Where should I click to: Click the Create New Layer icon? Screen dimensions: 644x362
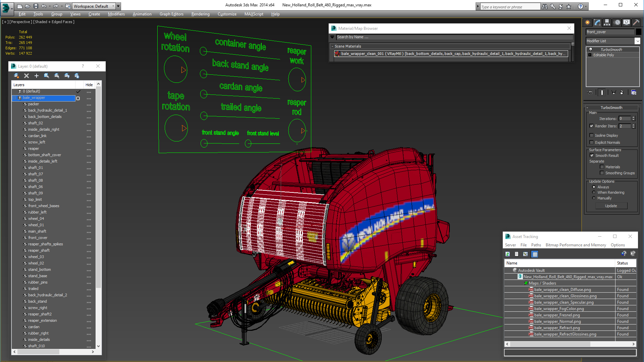tap(16, 76)
